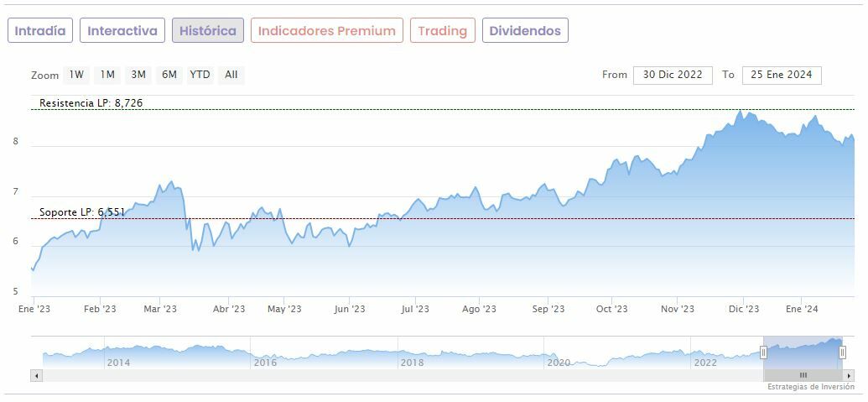Zoom chart to 3M

tap(138, 75)
